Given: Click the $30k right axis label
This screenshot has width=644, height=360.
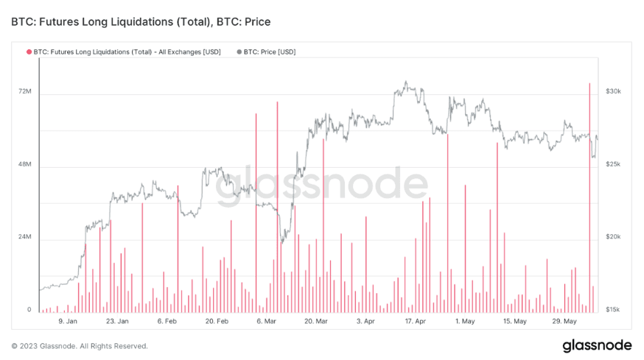Looking at the screenshot, I should click(x=613, y=91).
